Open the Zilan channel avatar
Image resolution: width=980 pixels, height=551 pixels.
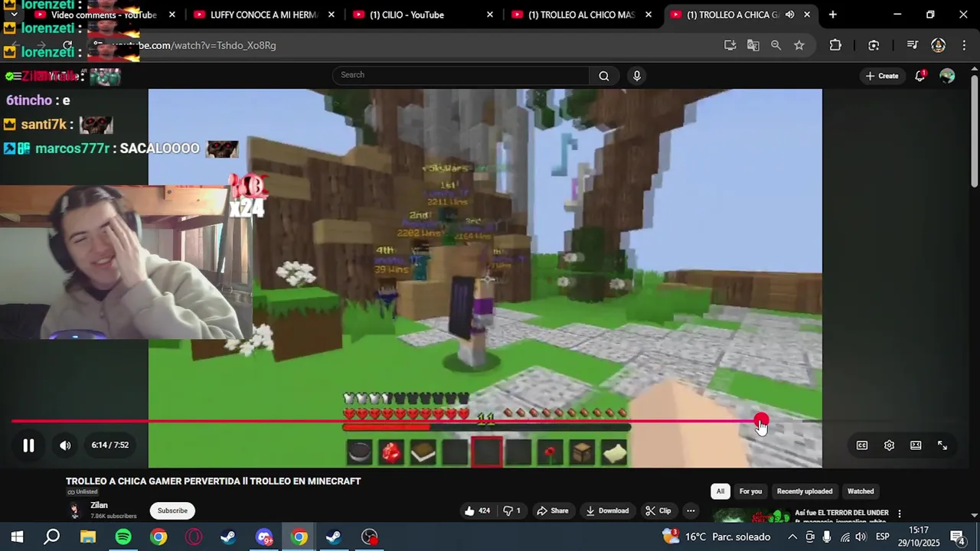click(x=75, y=510)
